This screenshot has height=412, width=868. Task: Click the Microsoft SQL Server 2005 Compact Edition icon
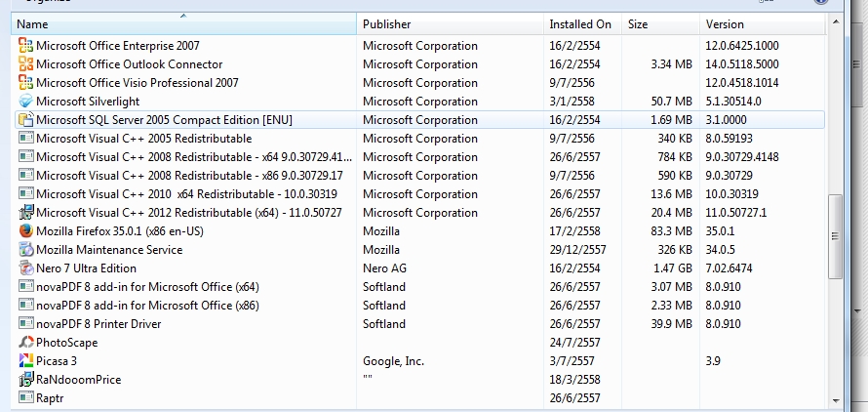(x=26, y=120)
